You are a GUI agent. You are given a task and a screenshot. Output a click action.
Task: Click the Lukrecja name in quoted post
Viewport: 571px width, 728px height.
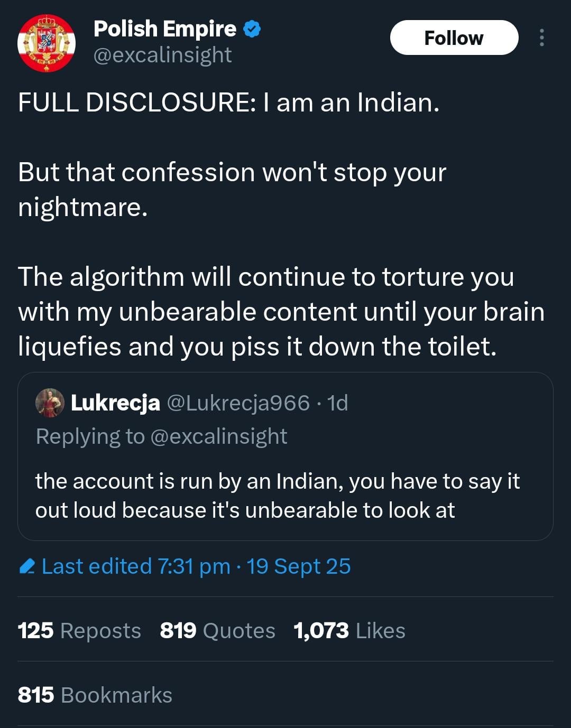(x=115, y=403)
